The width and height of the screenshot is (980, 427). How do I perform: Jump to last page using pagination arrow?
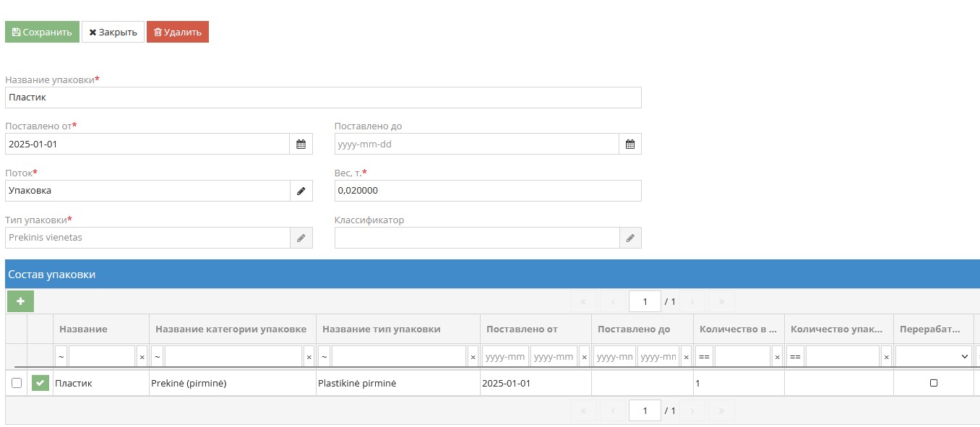[x=721, y=301]
